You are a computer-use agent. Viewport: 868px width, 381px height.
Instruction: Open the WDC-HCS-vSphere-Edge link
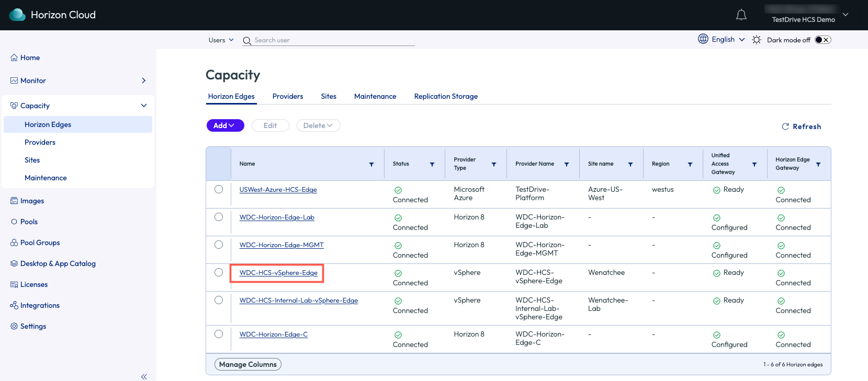click(278, 273)
